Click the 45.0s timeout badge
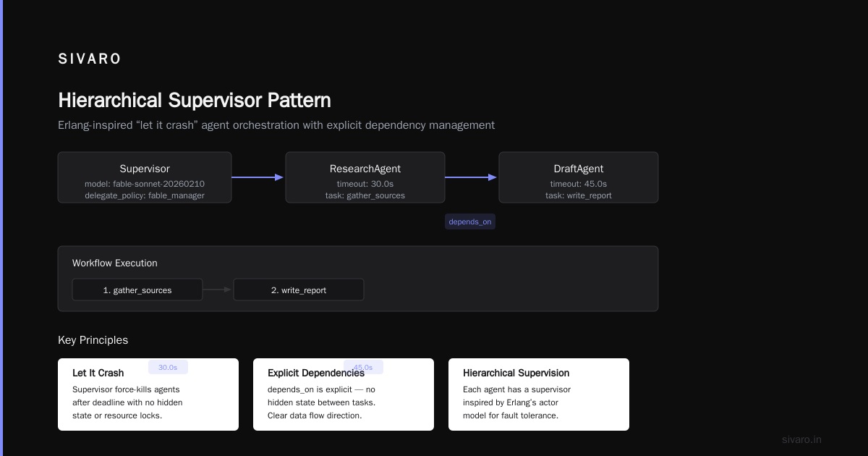Image resolution: width=868 pixels, height=456 pixels. 363,367
